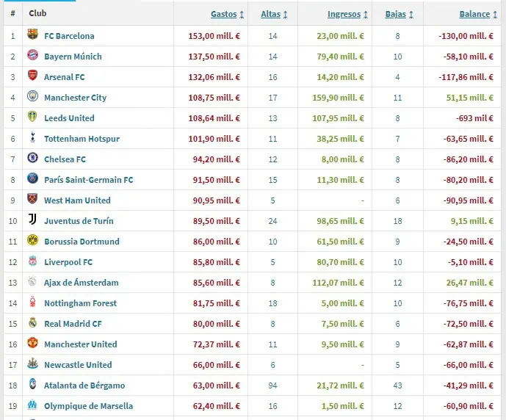Image resolution: width=506 pixels, height=420 pixels.
Task: Click Nottingham Forest's -76,75 mill. € balance
Action: (468, 303)
